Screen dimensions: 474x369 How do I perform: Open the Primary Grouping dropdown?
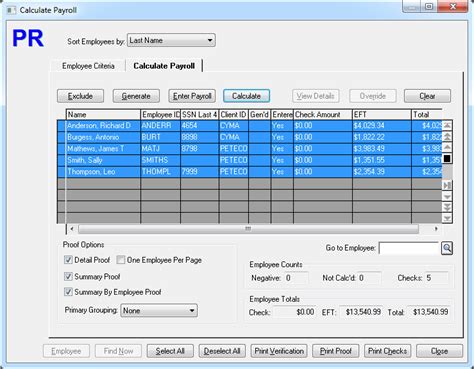(x=159, y=311)
